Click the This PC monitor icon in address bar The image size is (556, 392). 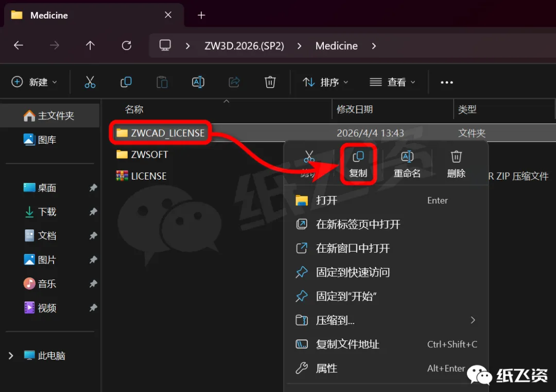coord(165,45)
